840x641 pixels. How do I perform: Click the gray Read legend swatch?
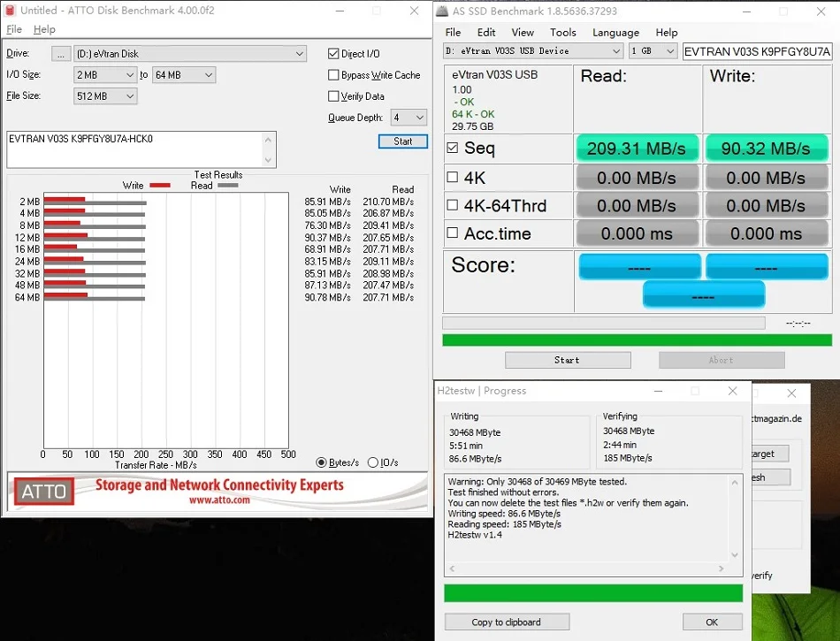[x=227, y=186]
